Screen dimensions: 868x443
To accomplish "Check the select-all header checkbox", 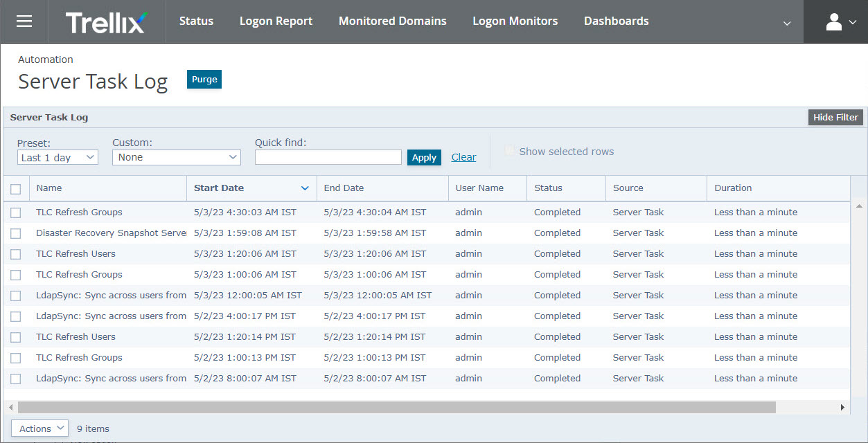I will coord(15,188).
